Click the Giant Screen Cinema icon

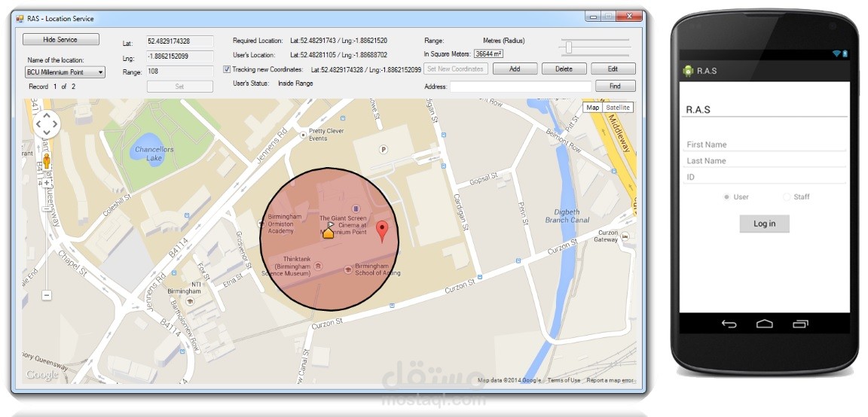coord(356,208)
